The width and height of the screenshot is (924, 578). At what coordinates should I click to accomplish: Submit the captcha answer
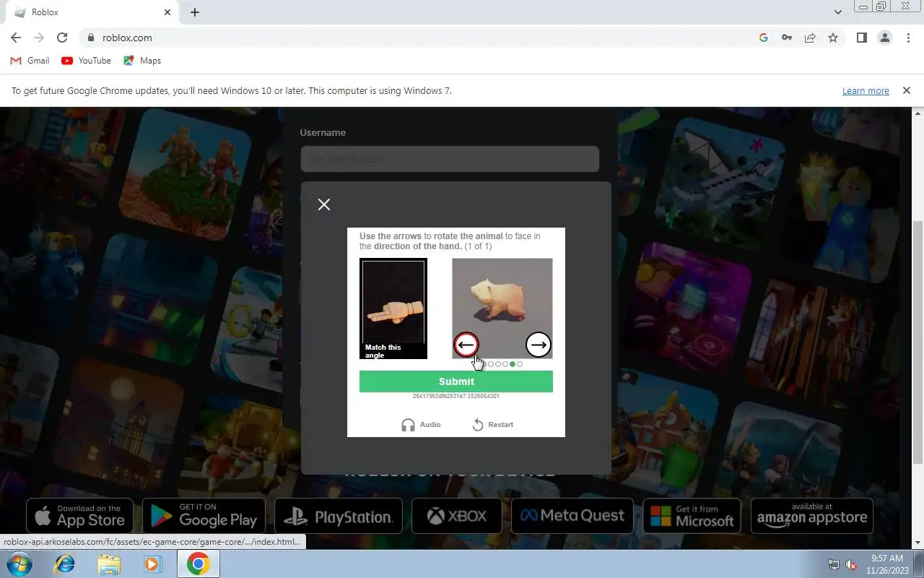pyautogui.click(x=456, y=381)
